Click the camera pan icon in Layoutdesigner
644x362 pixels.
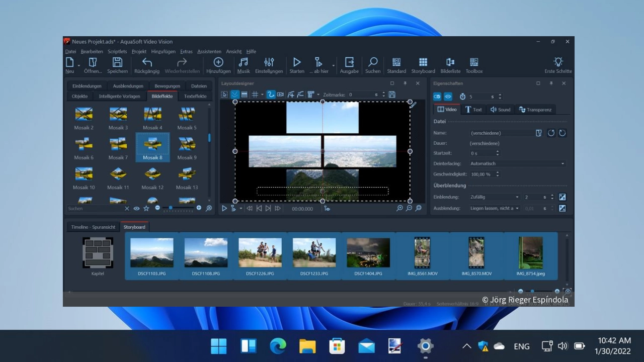280,95
